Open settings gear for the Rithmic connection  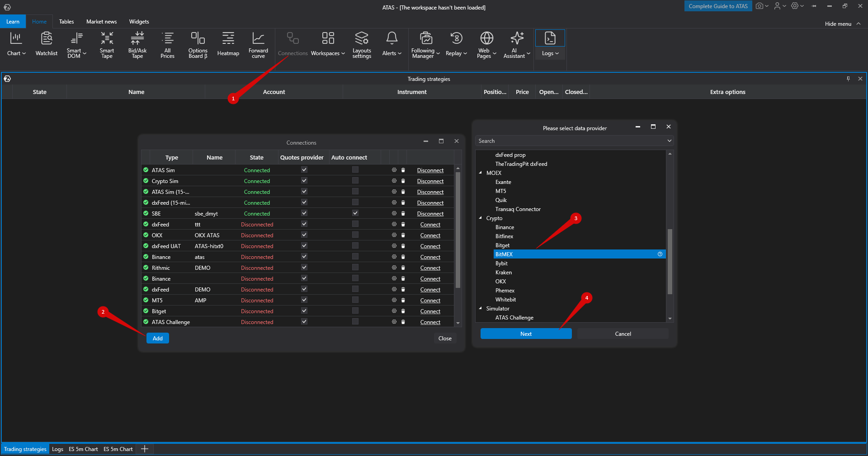tap(394, 268)
